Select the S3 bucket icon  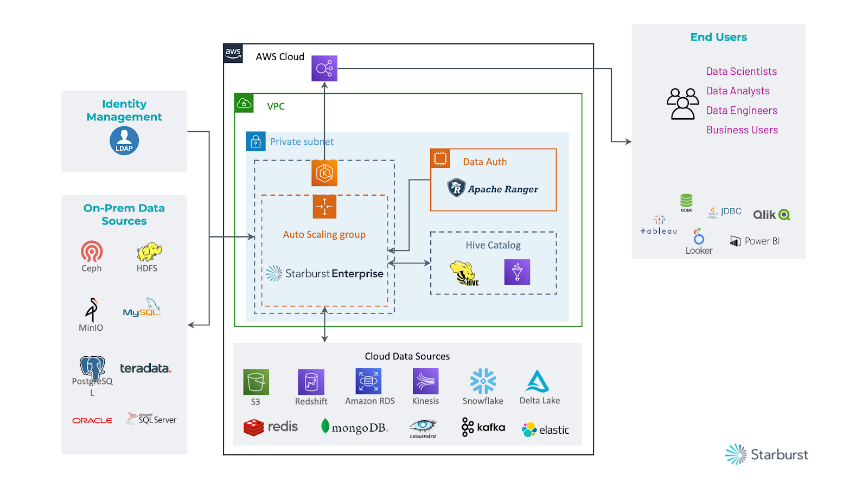[x=256, y=382]
